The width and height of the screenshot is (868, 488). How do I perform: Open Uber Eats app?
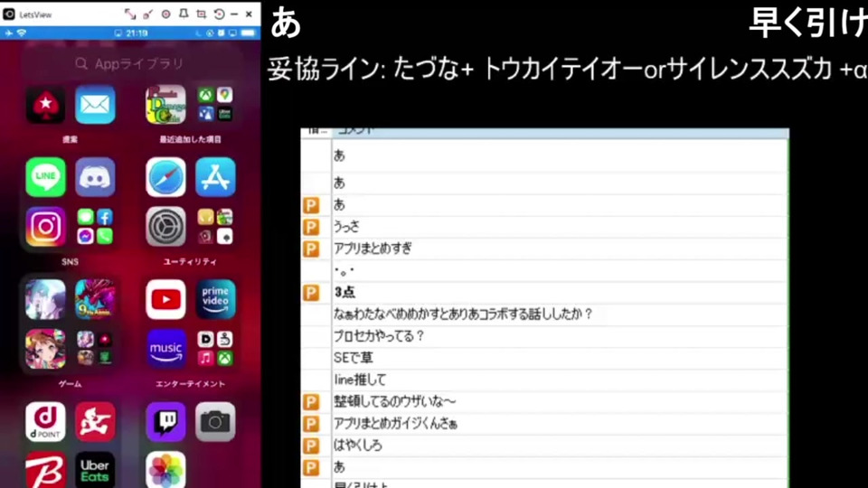coord(95,470)
